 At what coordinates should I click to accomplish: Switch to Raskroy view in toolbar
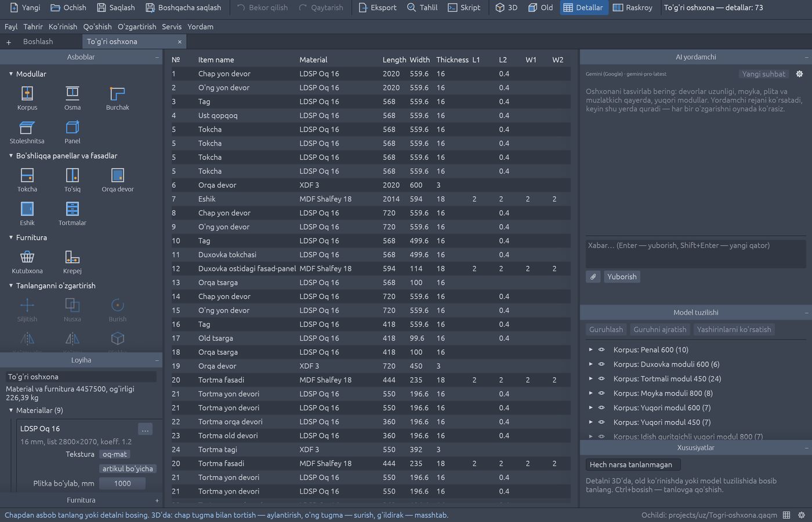pyautogui.click(x=633, y=8)
